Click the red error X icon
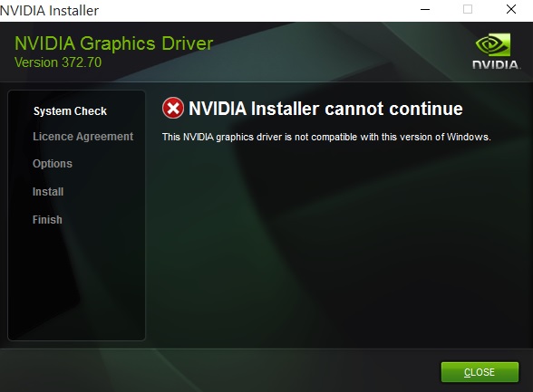The image size is (533, 392). 173,109
